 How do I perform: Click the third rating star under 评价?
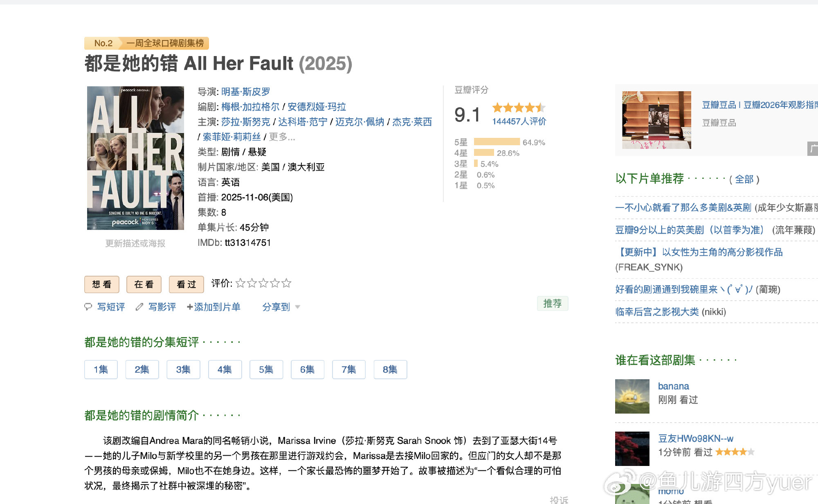click(x=263, y=283)
